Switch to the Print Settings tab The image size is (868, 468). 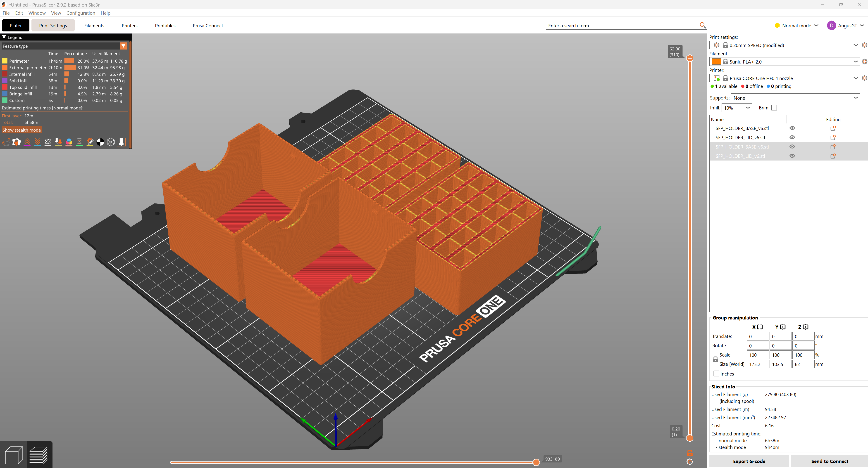[x=53, y=26]
